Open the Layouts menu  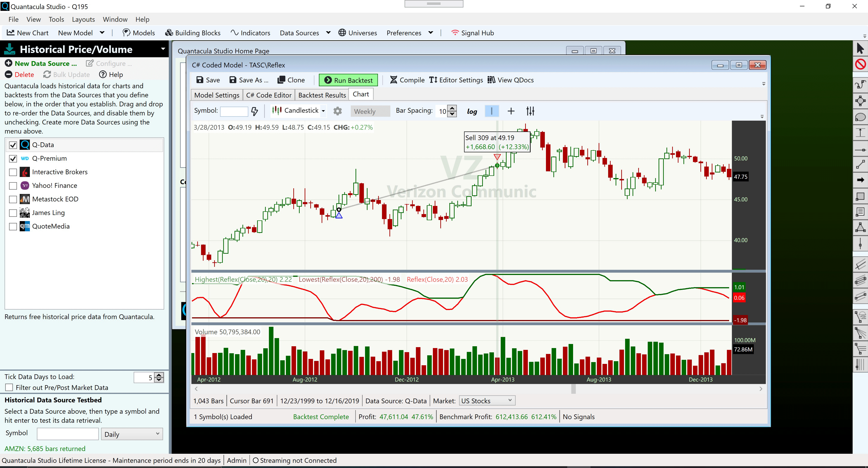point(83,19)
